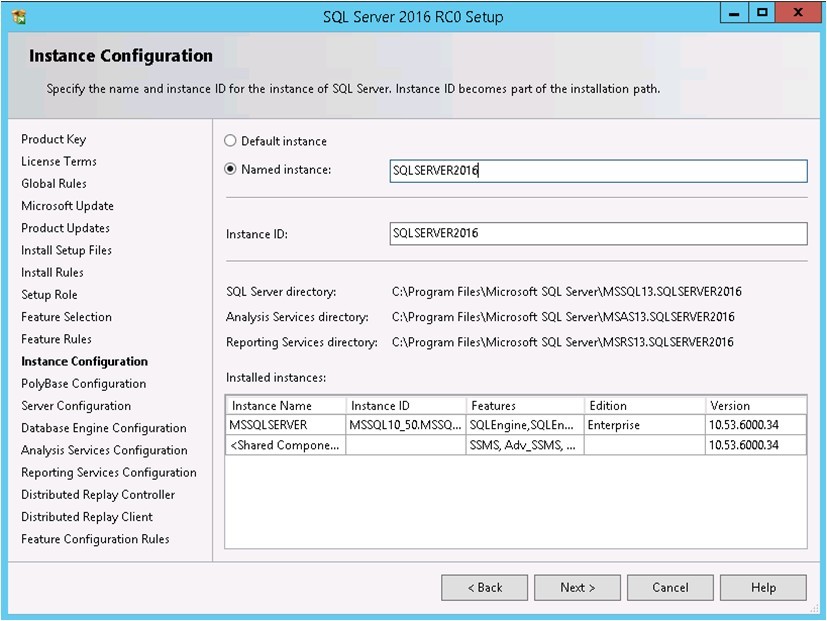
Task: Select the MSSQLSERVER instance name cell
Action: pos(286,425)
